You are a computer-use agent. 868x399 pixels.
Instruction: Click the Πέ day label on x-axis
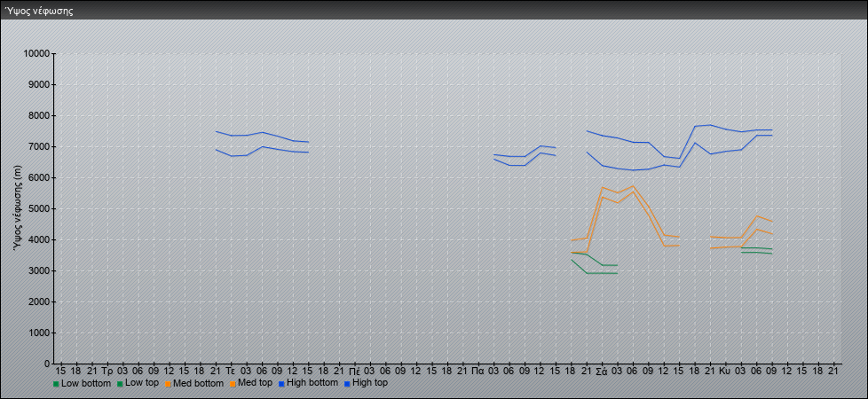tap(354, 371)
